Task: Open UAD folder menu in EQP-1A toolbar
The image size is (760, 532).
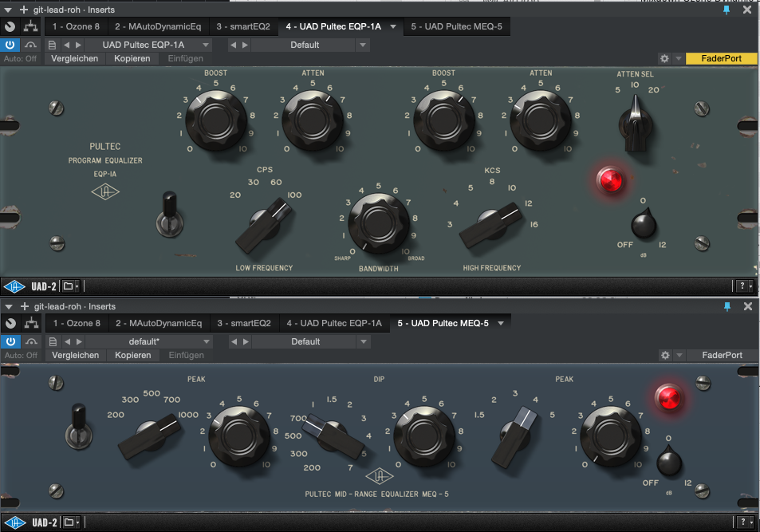Action: coord(70,286)
